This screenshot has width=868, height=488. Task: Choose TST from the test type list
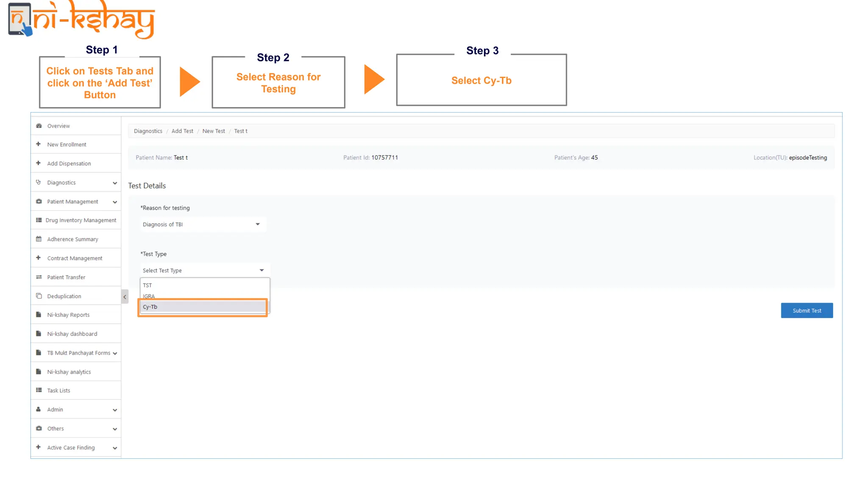point(203,285)
